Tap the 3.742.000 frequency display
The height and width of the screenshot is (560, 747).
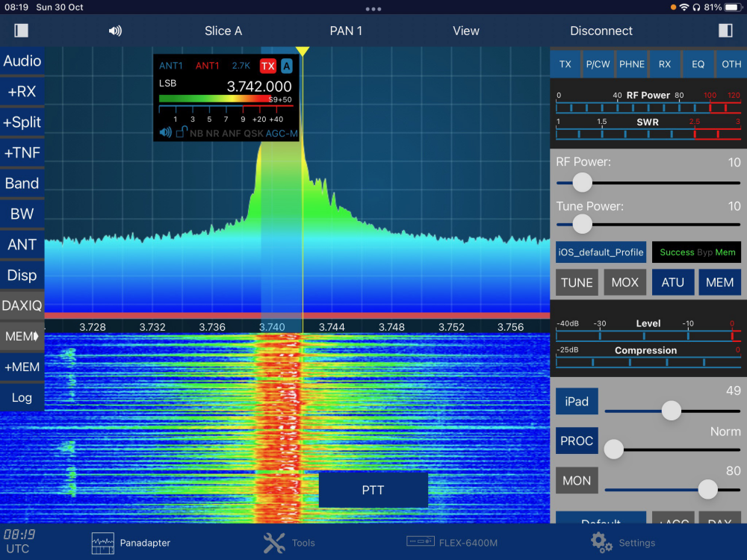click(x=258, y=87)
